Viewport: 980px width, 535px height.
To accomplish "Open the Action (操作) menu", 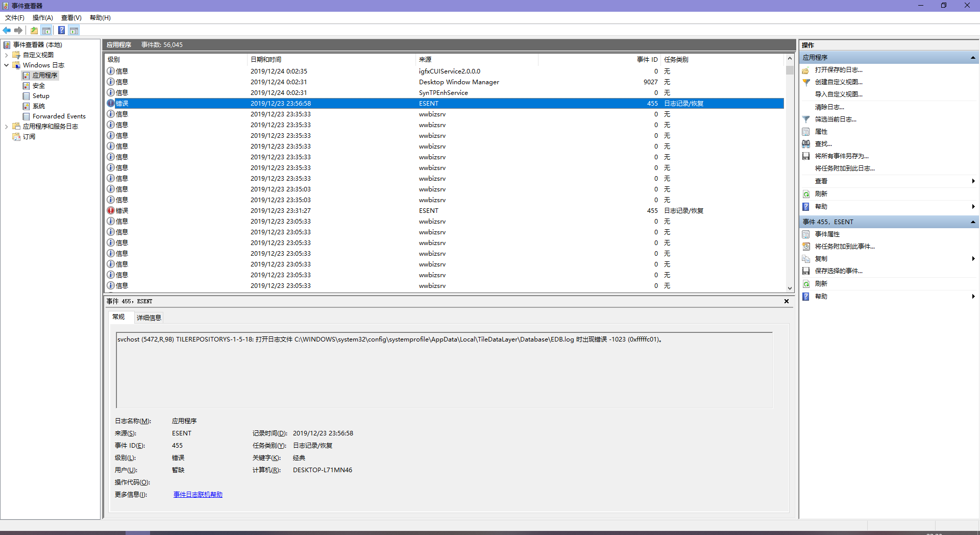I will pyautogui.click(x=43, y=18).
